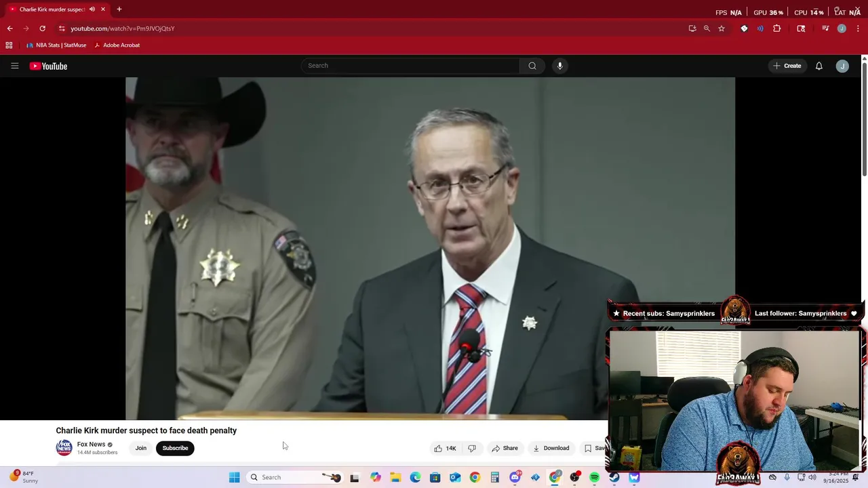Download the video
Image resolution: width=868 pixels, height=488 pixels.
551,448
